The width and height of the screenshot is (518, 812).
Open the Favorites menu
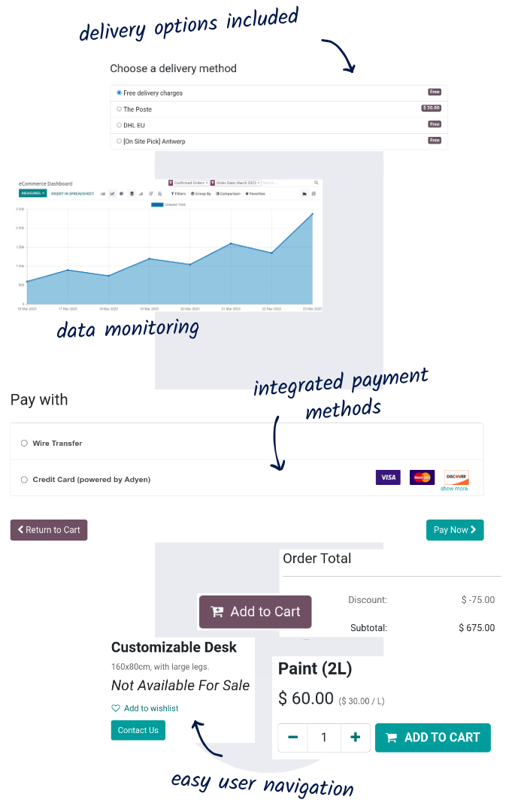pyautogui.click(x=254, y=193)
